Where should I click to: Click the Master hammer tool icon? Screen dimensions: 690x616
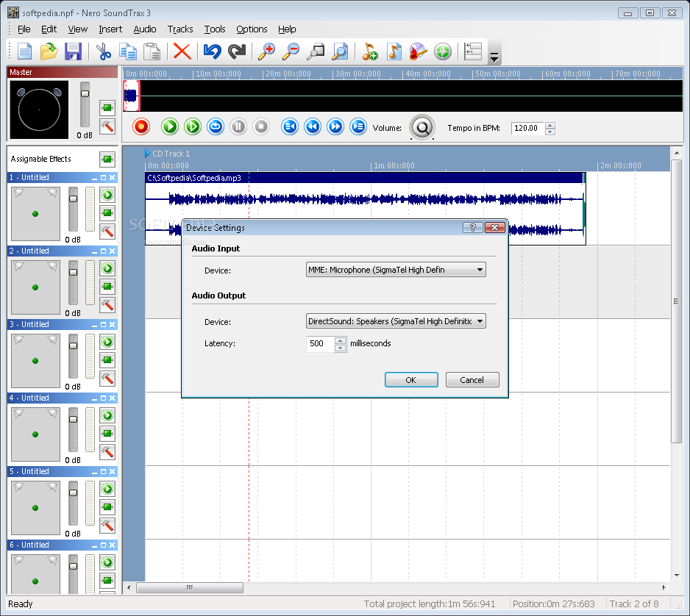coord(107,126)
